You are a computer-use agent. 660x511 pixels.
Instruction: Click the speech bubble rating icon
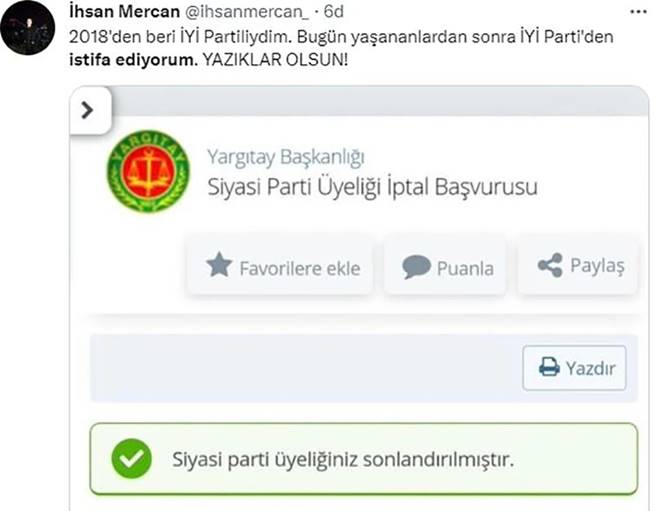pos(416,267)
